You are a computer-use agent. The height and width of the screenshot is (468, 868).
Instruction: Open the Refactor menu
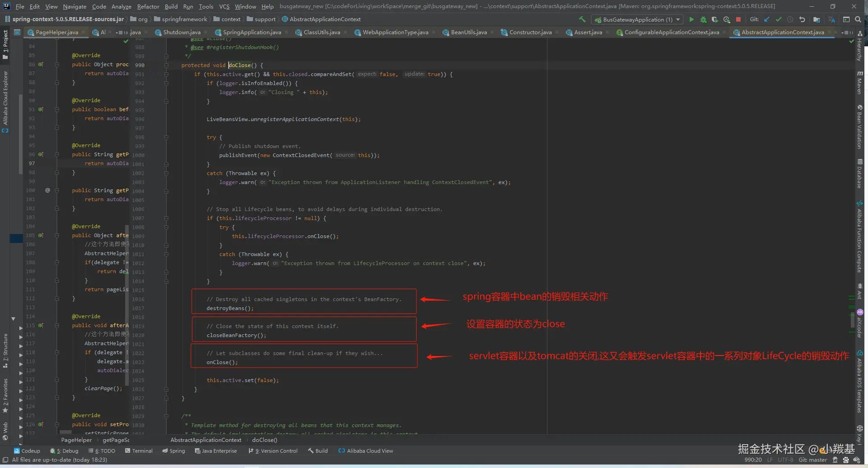148,6
